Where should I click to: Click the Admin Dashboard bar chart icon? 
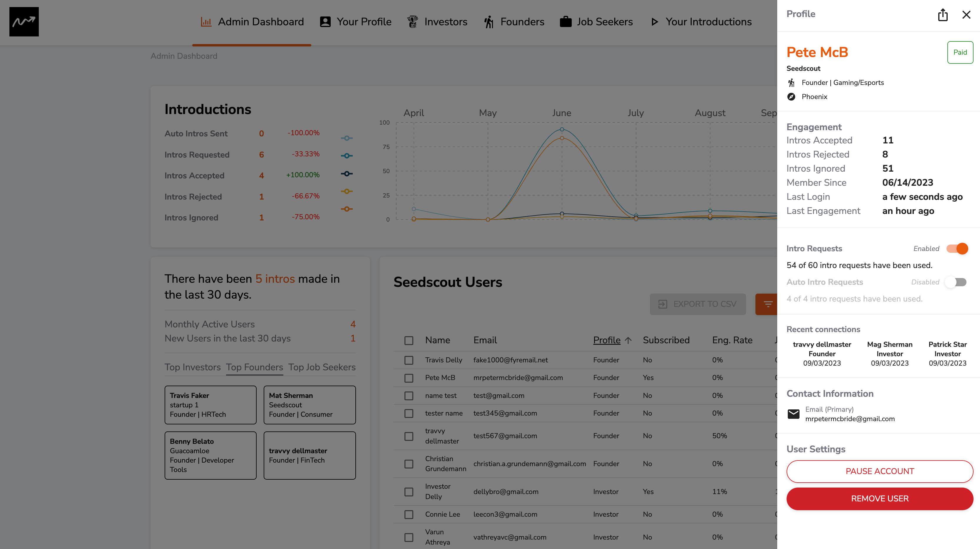pyautogui.click(x=206, y=22)
